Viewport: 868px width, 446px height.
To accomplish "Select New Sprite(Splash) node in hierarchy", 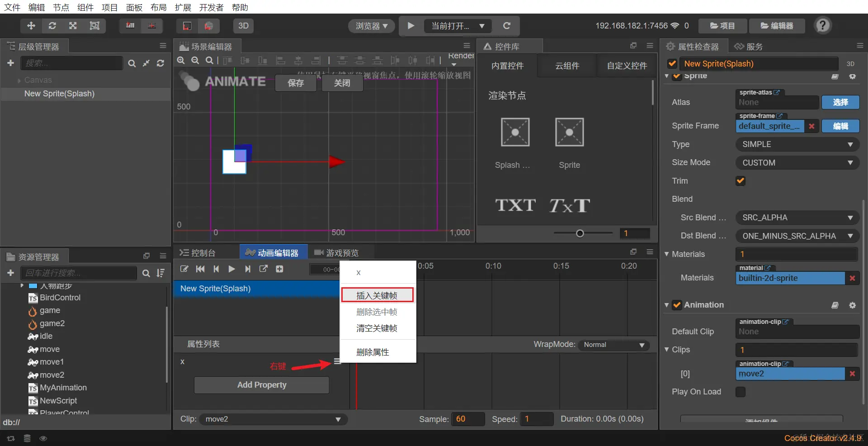I will [x=59, y=94].
